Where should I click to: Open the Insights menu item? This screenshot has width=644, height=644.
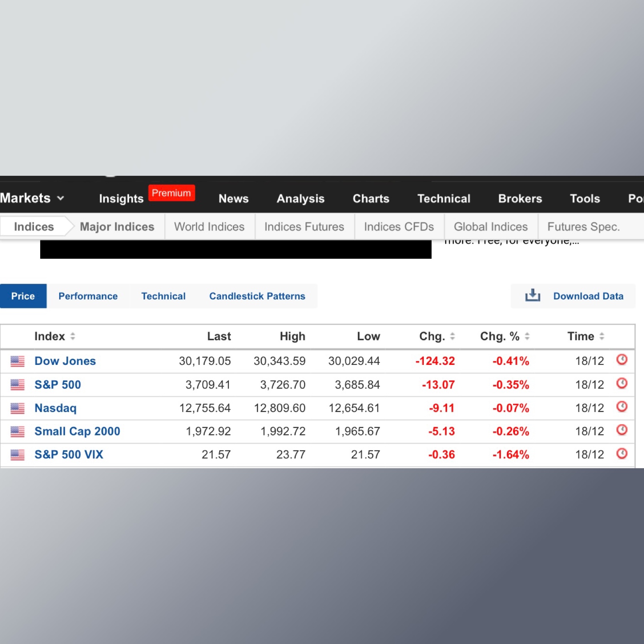pyautogui.click(x=121, y=198)
